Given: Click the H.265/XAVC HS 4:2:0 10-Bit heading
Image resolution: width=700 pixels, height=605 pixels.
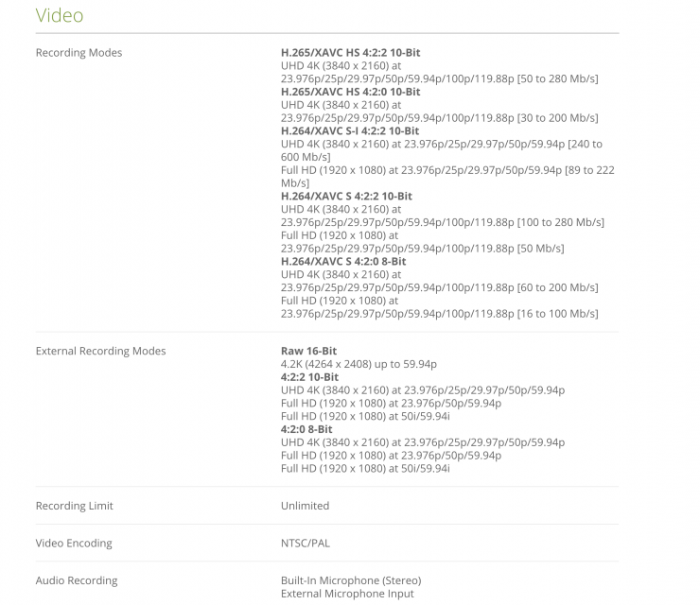Looking at the screenshot, I should click(350, 92).
